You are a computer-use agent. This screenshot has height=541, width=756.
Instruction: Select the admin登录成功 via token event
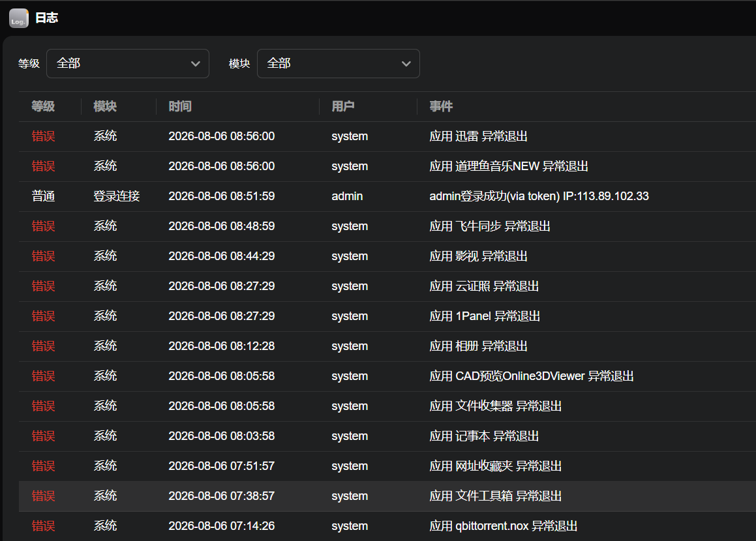pyautogui.click(x=539, y=196)
